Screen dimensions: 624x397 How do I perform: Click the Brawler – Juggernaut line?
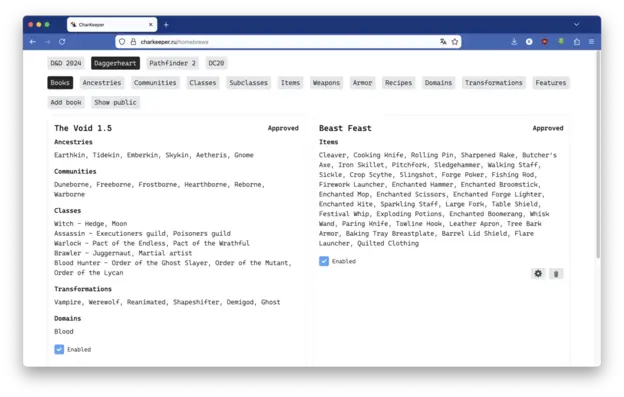pyautogui.click(x=123, y=253)
